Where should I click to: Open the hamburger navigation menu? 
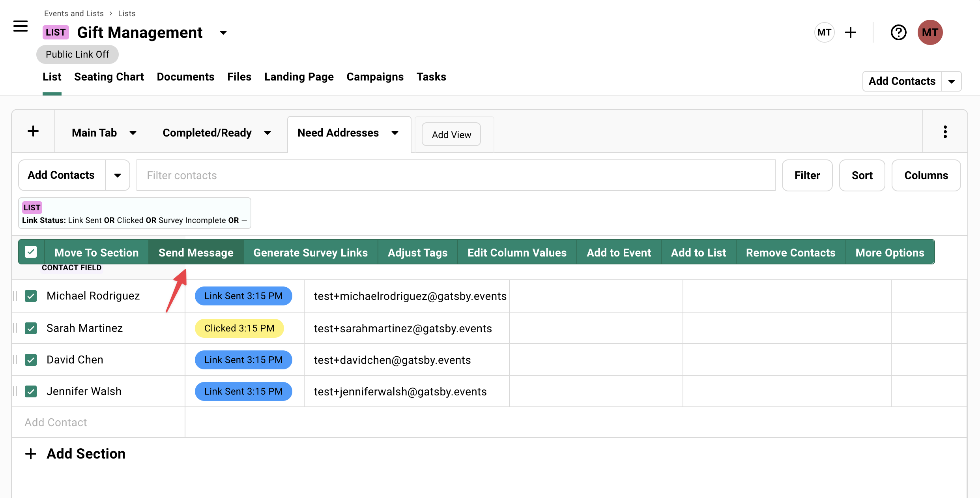pos(21,26)
